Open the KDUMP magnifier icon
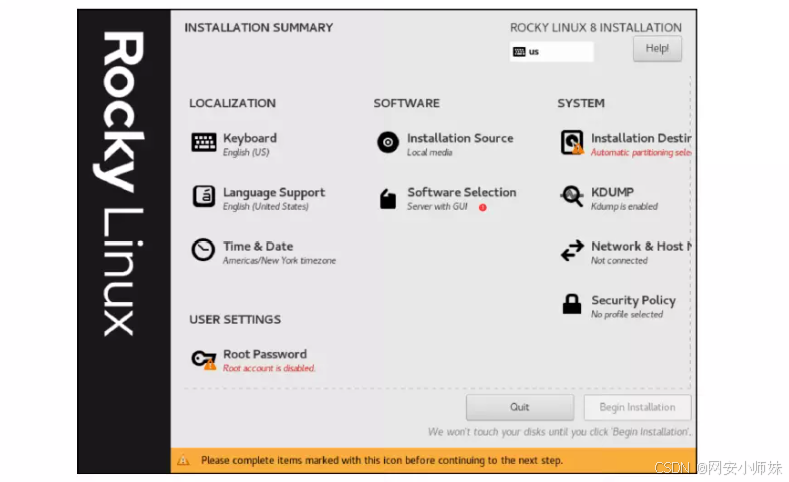Viewport: 789px width, 482px height. click(572, 197)
